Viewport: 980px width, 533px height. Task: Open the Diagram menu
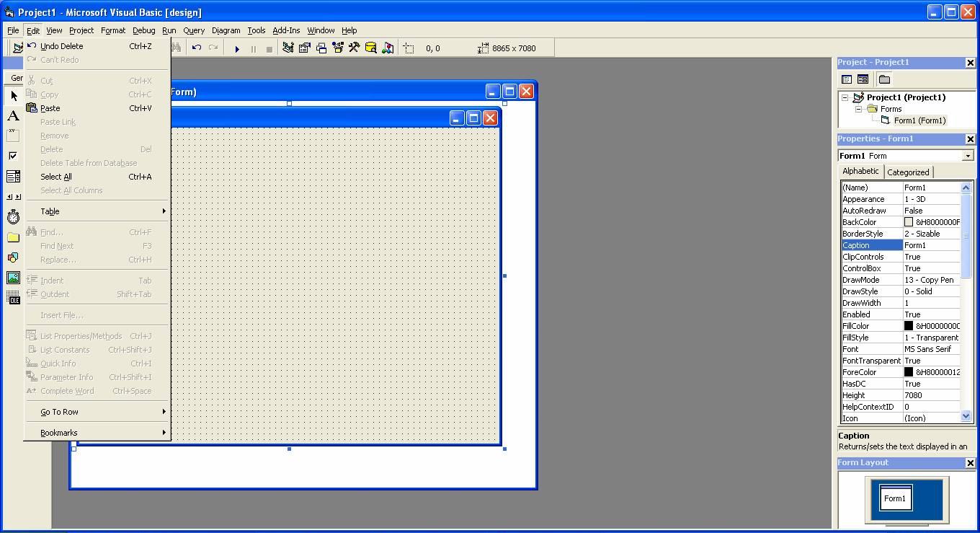click(x=226, y=30)
